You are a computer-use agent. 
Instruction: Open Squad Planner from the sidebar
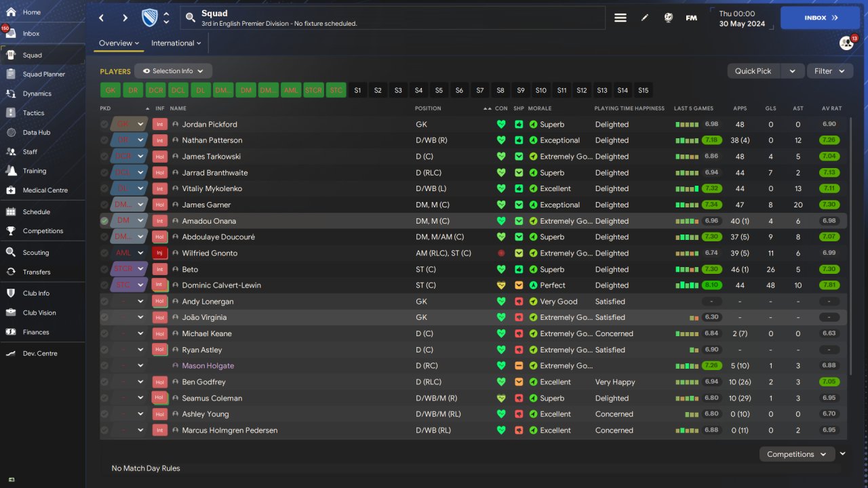43,75
